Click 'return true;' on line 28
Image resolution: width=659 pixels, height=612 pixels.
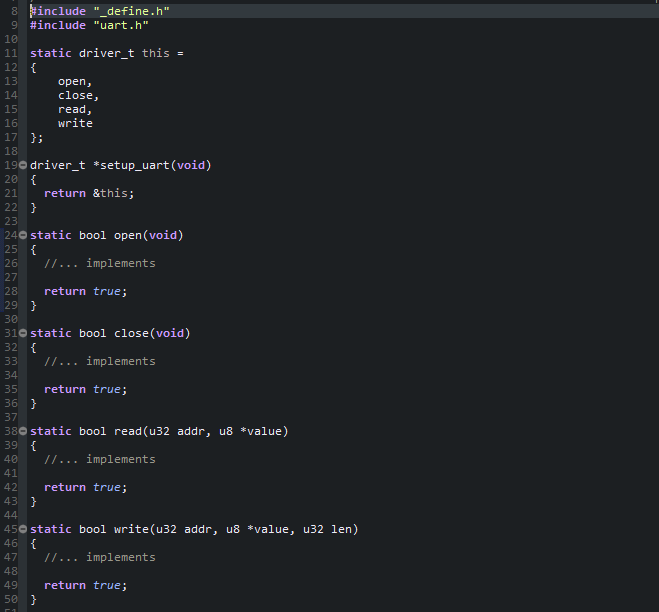[85, 291]
